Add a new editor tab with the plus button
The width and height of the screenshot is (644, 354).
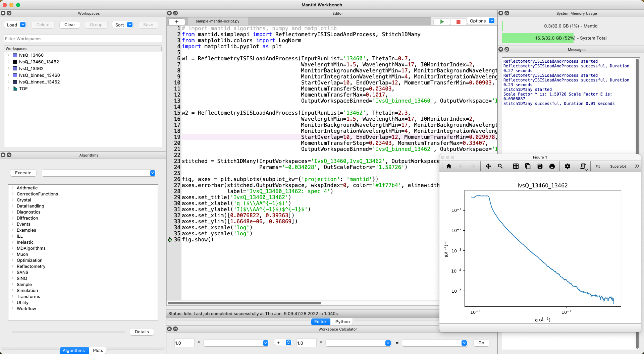click(x=177, y=21)
